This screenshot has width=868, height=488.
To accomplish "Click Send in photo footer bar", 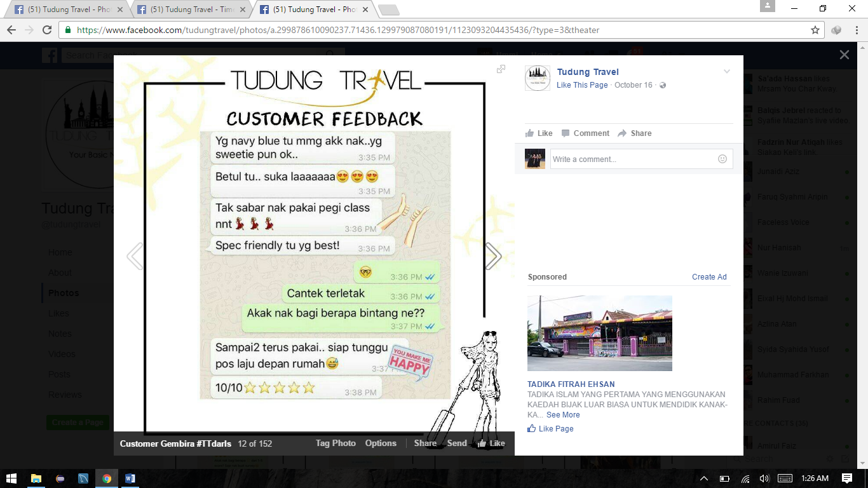I will [x=457, y=444].
